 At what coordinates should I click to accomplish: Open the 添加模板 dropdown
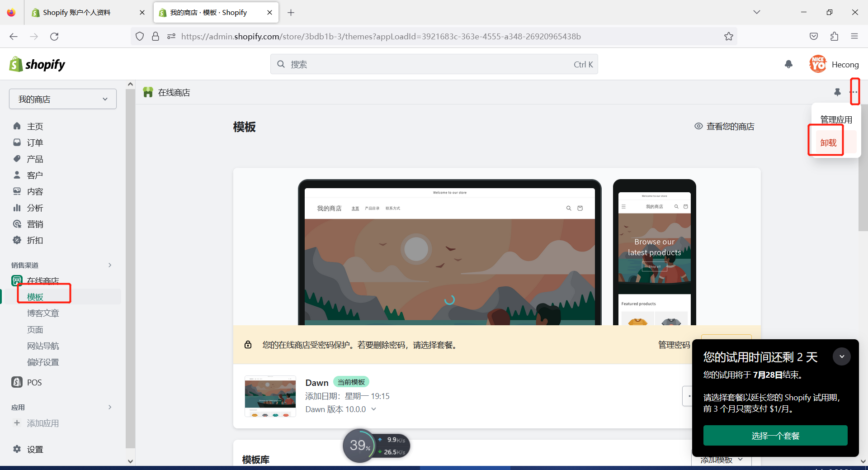tap(722, 460)
